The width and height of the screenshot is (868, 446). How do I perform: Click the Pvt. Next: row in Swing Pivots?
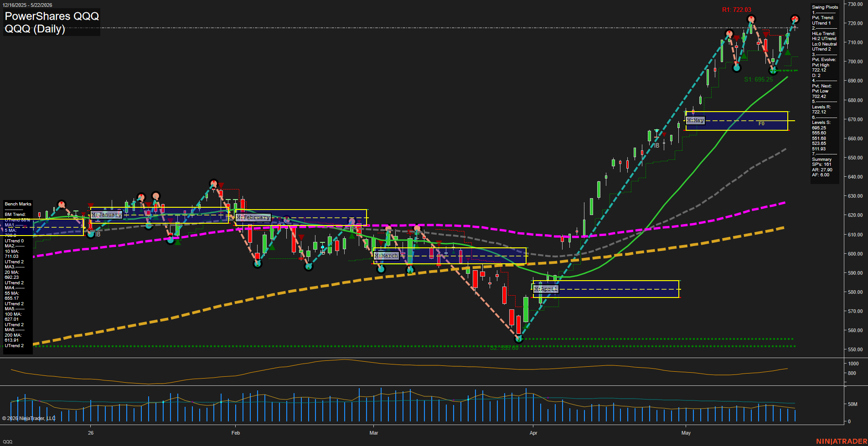(x=822, y=86)
